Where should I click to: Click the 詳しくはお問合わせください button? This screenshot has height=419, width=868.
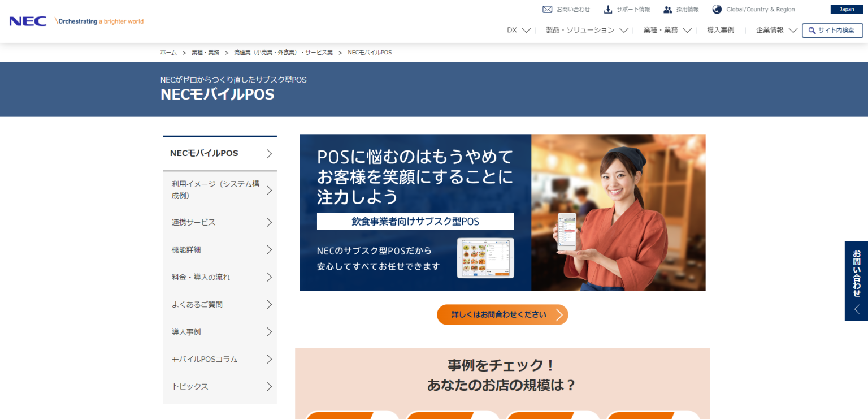click(x=502, y=314)
